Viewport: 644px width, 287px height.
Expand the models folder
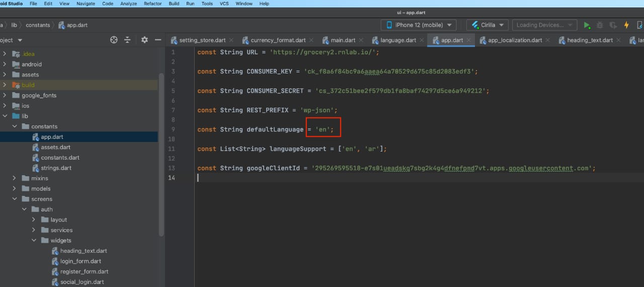point(15,189)
